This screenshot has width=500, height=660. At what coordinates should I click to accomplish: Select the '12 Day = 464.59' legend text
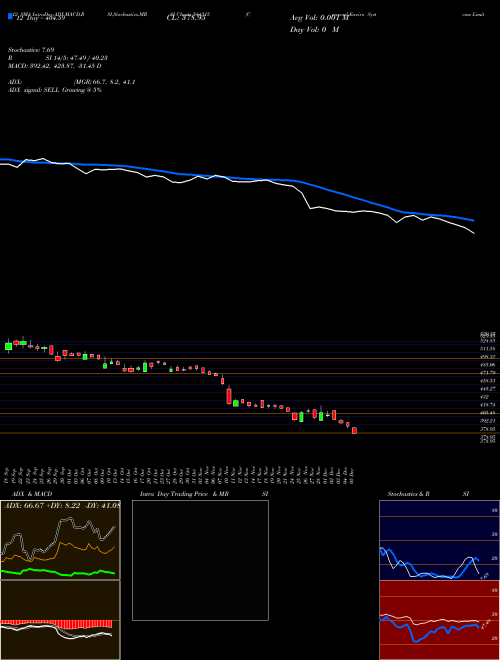click(x=40, y=18)
